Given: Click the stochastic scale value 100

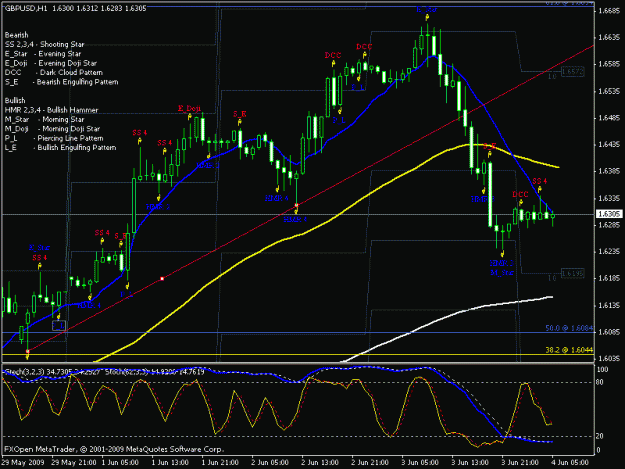Looking at the screenshot, I should coord(602,369).
